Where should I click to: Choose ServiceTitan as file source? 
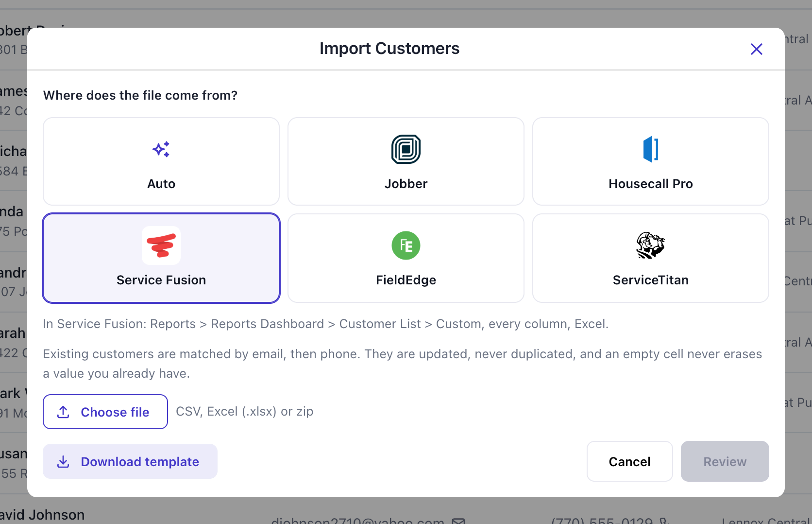(x=651, y=258)
